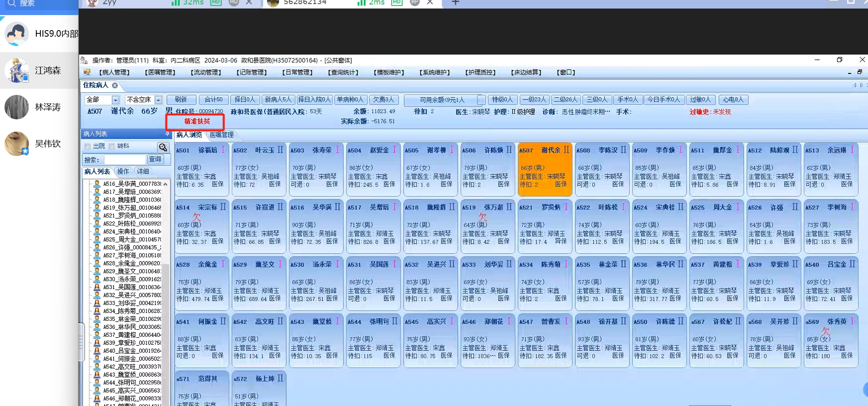Click the magnifier search icon in patient list

click(x=163, y=147)
